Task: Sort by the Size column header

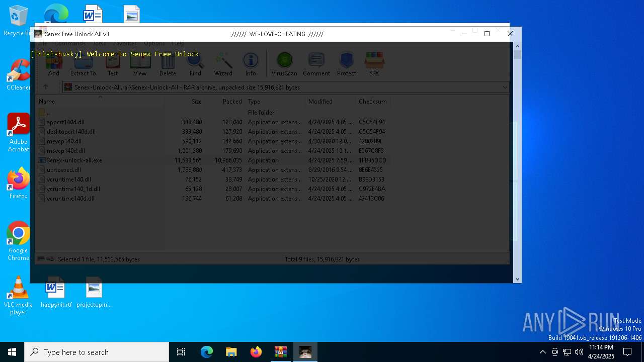Action: (x=185, y=101)
